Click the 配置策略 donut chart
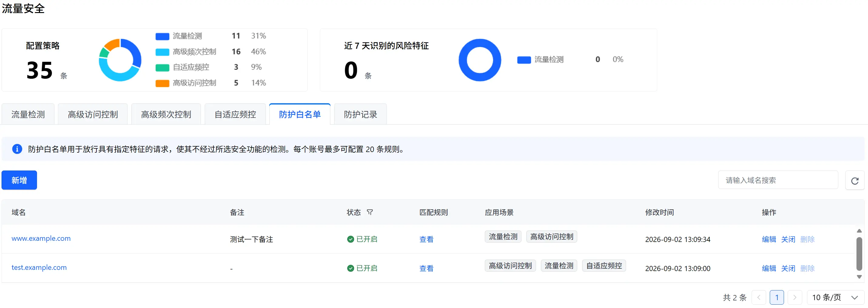 [x=120, y=60]
